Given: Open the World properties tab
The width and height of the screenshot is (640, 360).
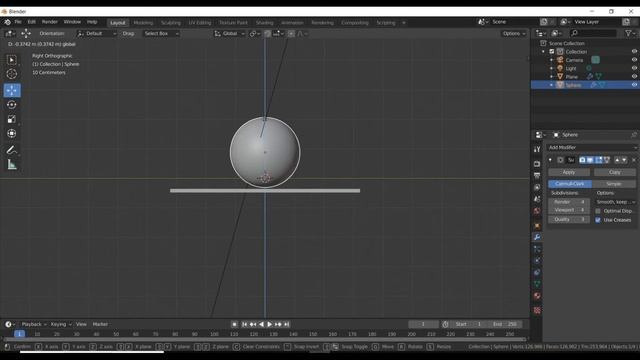Looking at the screenshot, I should click(537, 211).
